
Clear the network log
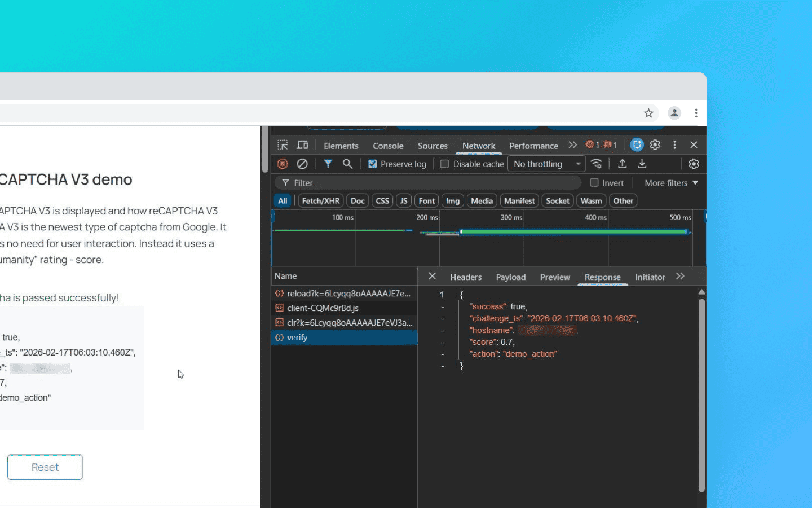(x=302, y=164)
